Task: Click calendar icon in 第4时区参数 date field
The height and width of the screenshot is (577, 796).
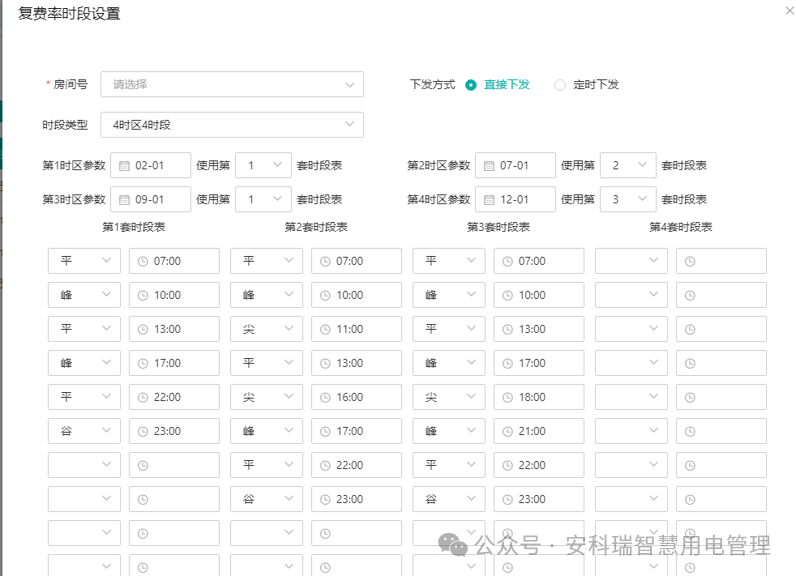Action: coord(489,200)
